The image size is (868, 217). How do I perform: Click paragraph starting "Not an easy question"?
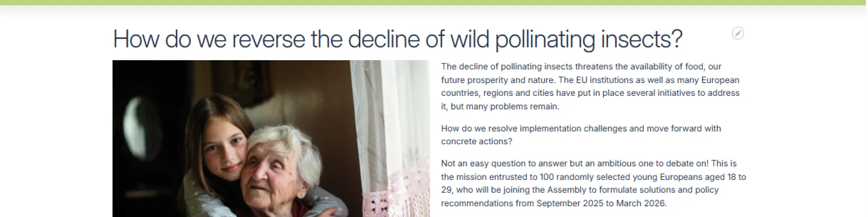click(x=594, y=183)
